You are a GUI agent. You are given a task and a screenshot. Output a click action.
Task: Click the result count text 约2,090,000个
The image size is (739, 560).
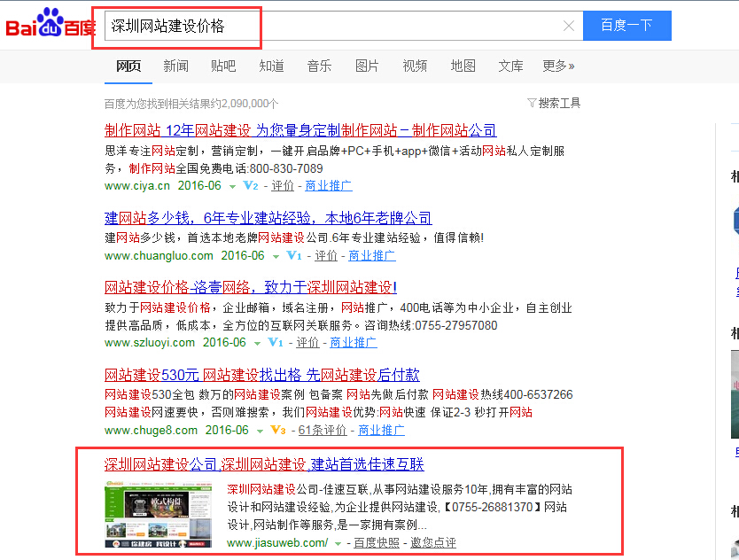click(x=245, y=104)
